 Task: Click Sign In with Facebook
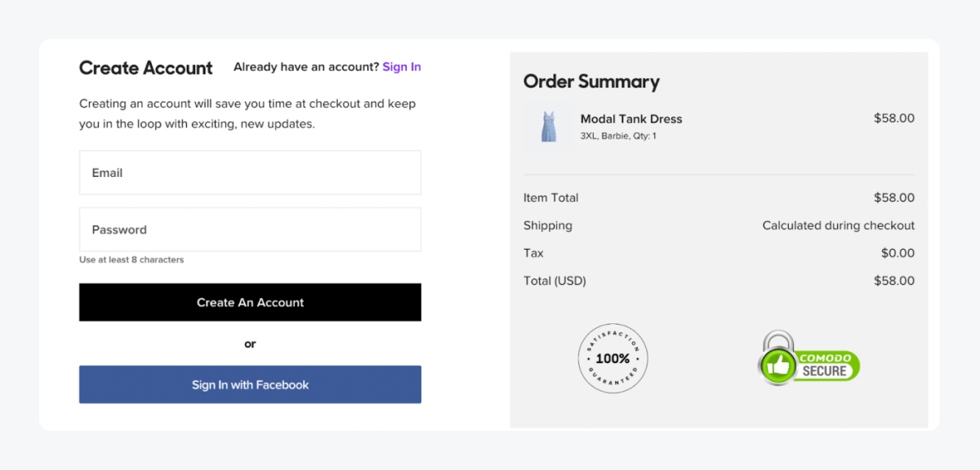coord(250,384)
